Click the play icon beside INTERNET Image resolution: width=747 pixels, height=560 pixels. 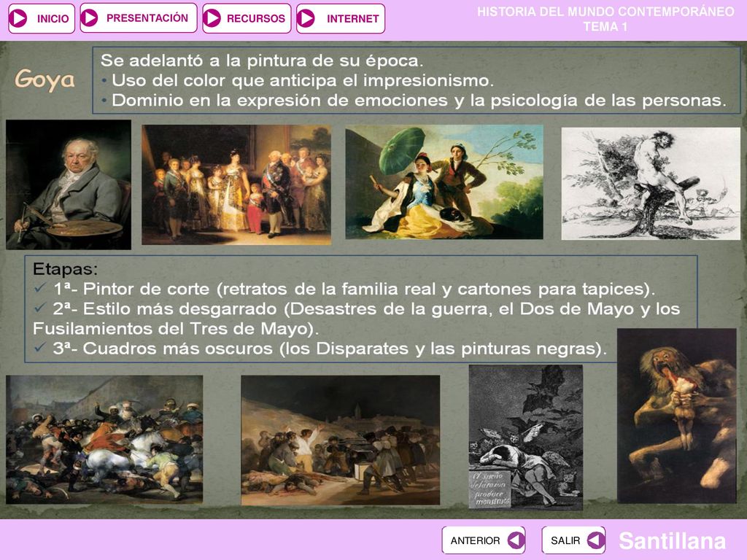[x=306, y=18]
